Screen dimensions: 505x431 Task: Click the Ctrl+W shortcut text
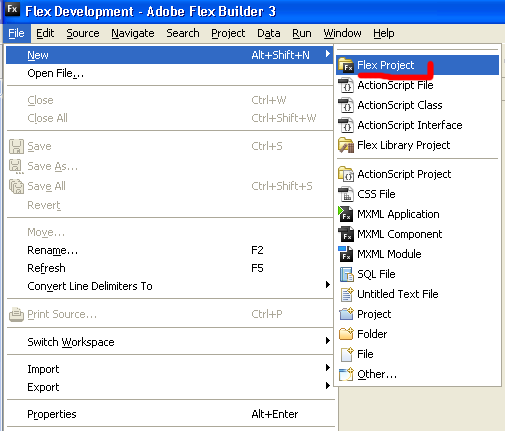(269, 100)
